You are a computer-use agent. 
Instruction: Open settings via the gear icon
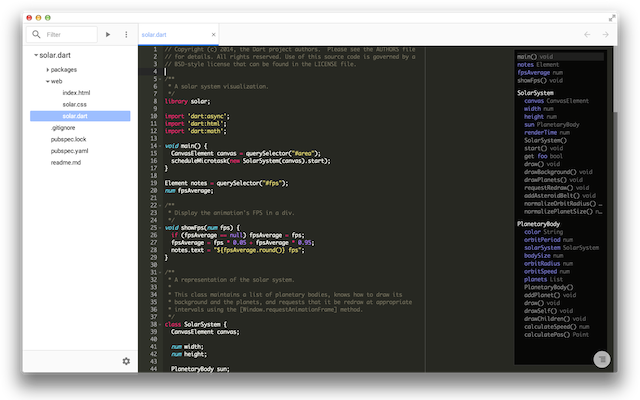(126, 361)
